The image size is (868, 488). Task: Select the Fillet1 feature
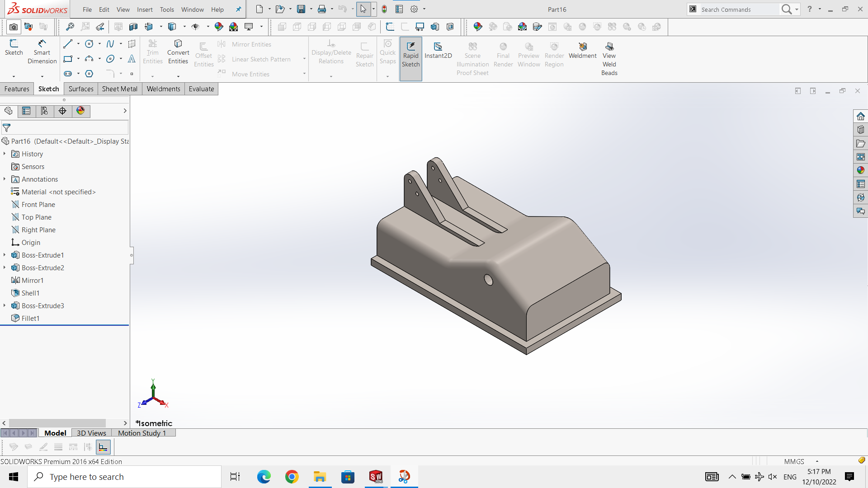coord(30,319)
